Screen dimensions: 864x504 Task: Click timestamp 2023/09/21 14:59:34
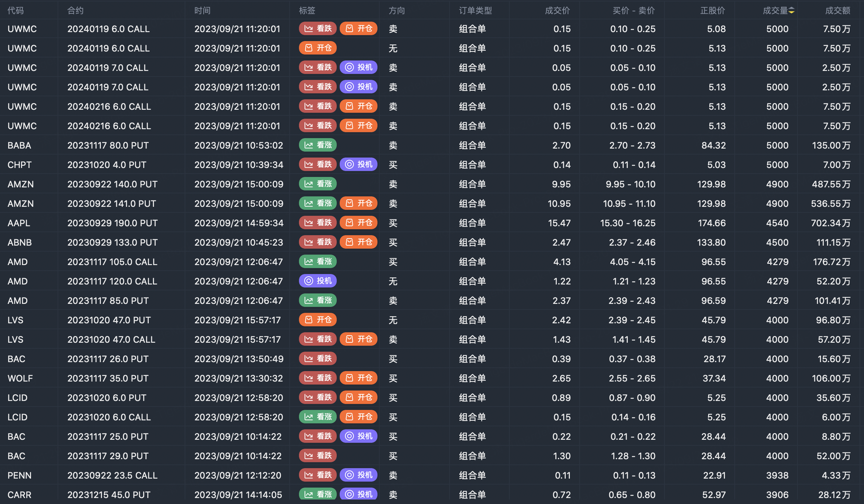(x=239, y=223)
